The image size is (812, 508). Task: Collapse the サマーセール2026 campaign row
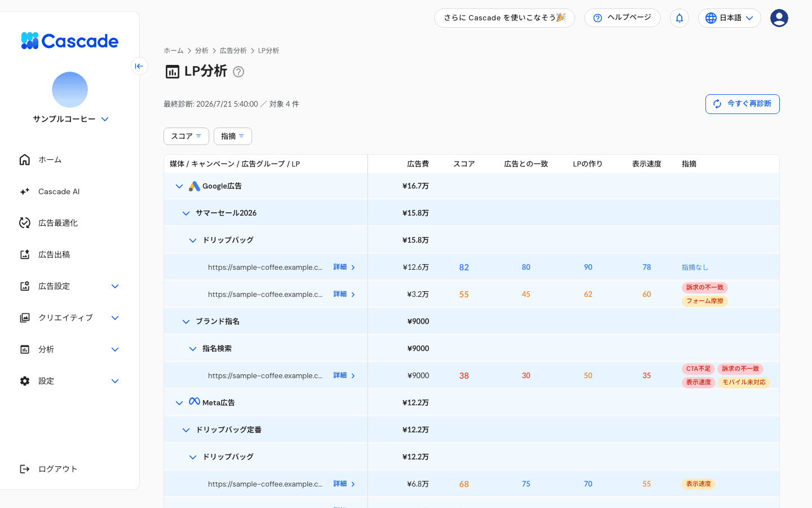coord(186,213)
